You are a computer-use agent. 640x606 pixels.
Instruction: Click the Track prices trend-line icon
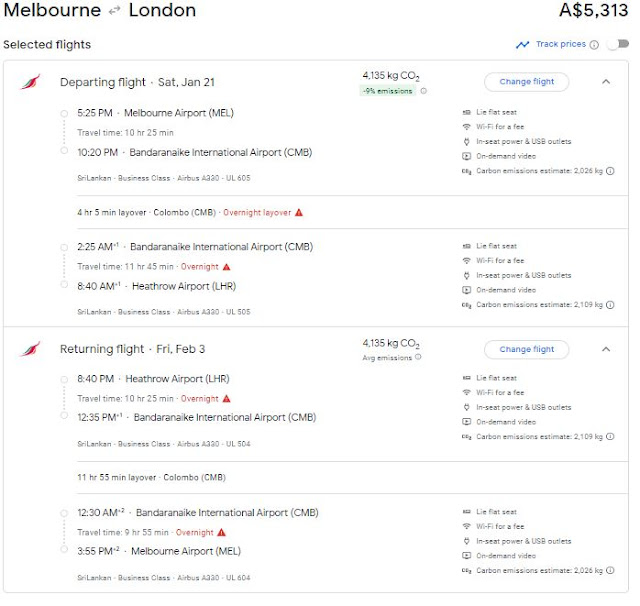[522, 44]
